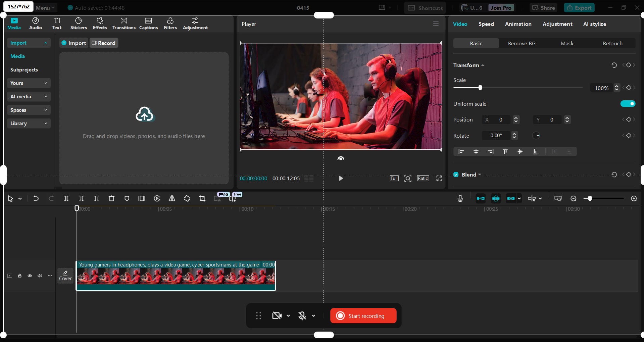The width and height of the screenshot is (644, 342).
Task: Switch to the Audio panel
Action: coord(35,23)
